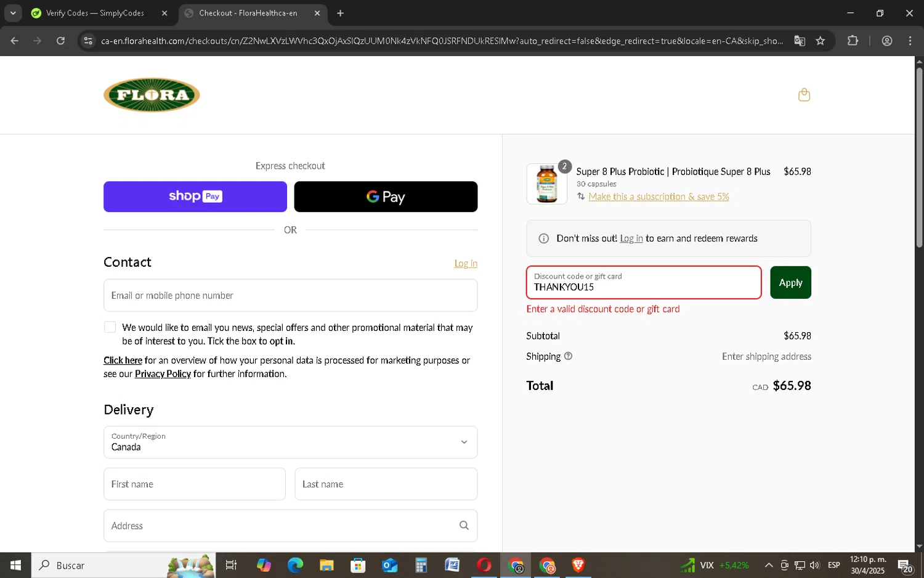Open the browser profile icon
The height and width of the screenshot is (578, 924).
point(887,41)
